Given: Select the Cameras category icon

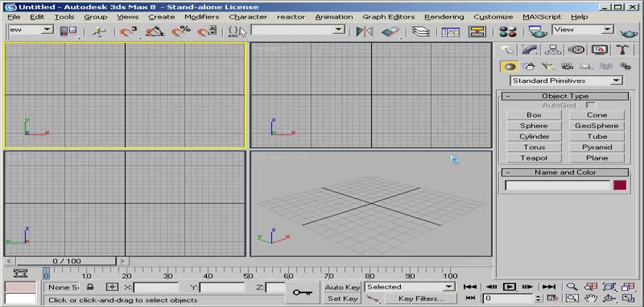Looking at the screenshot, I should [567, 67].
